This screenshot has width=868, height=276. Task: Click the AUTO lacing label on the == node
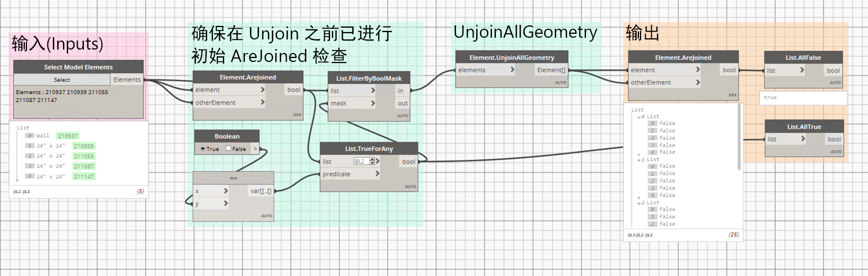(267, 216)
